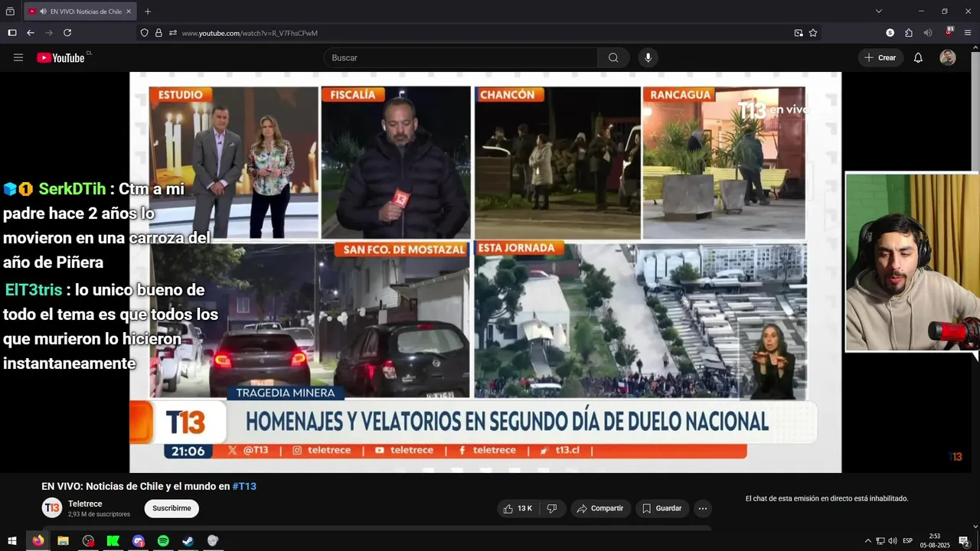Open the Firefox application menu

click(968, 33)
